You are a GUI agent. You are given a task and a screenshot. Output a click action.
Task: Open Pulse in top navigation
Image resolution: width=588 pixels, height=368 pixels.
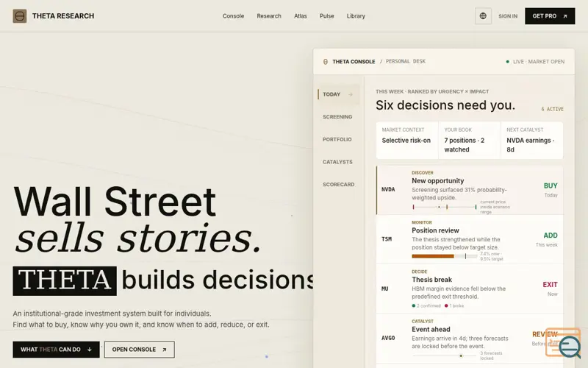(326, 16)
